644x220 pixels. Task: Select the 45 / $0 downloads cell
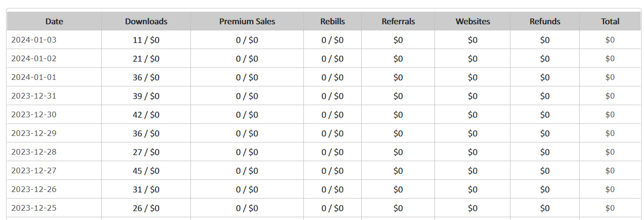(x=146, y=170)
